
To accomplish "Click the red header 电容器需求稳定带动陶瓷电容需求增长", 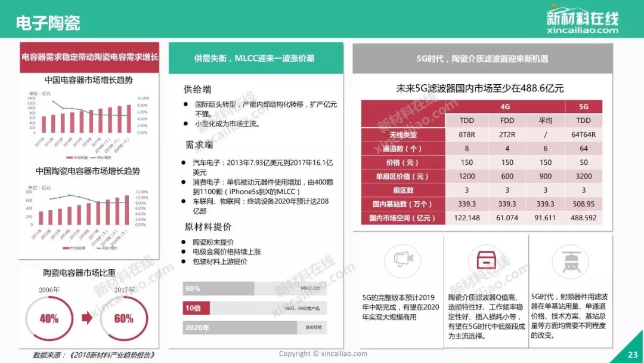I will pos(89,57).
